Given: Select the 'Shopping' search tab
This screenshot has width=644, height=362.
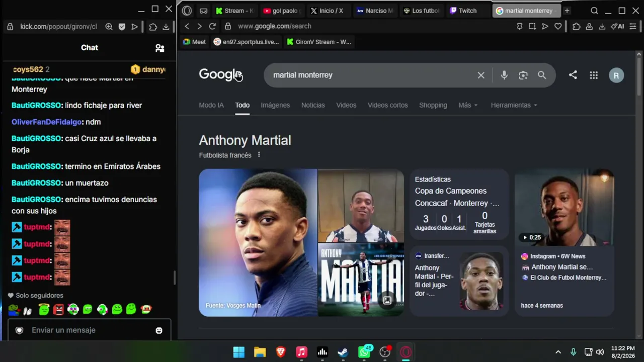Looking at the screenshot, I should (x=433, y=105).
